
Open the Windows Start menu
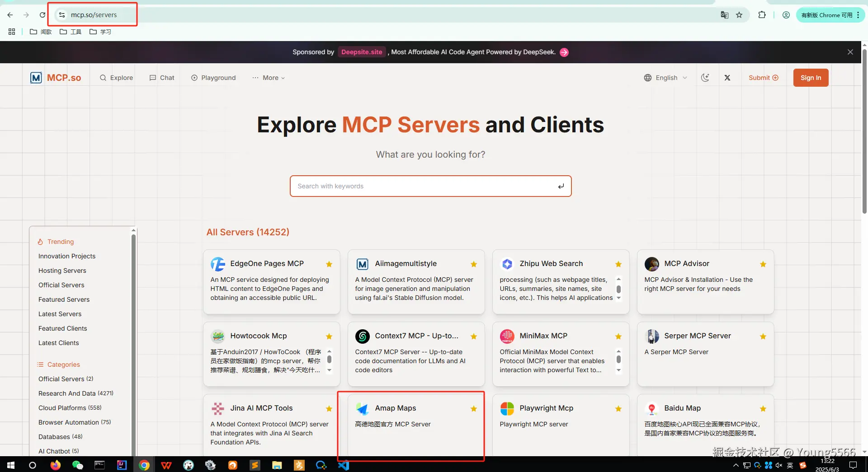[x=11, y=465]
